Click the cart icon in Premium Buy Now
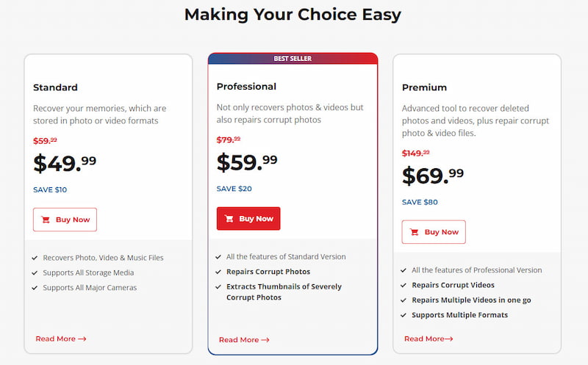This screenshot has width=588, height=365. click(x=415, y=232)
